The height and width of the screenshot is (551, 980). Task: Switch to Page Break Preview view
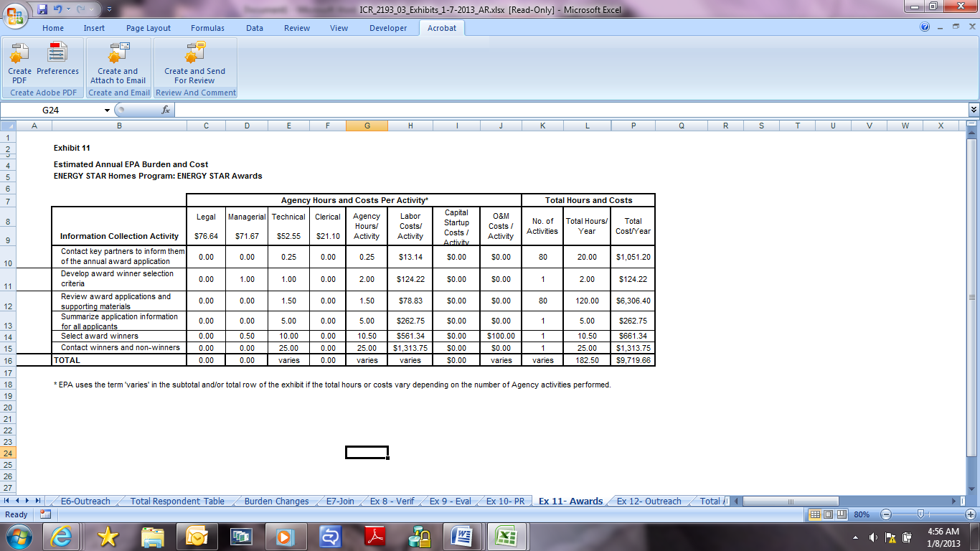(x=840, y=514)
